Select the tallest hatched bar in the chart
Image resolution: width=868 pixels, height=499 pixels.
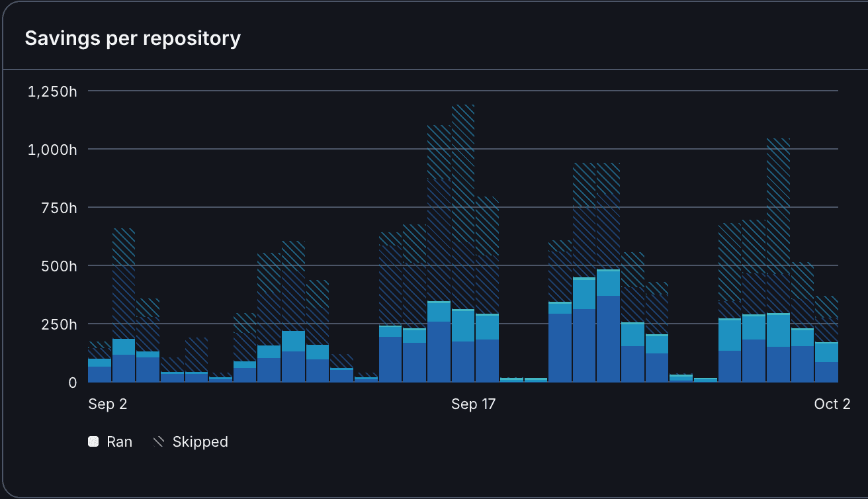click(463, 206)
